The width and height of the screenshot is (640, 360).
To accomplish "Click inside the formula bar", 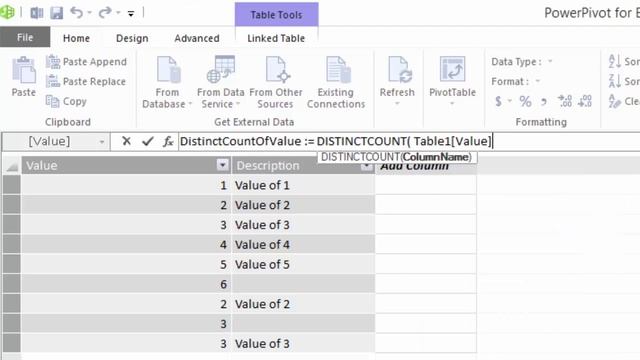I will [x=409, y=141].
